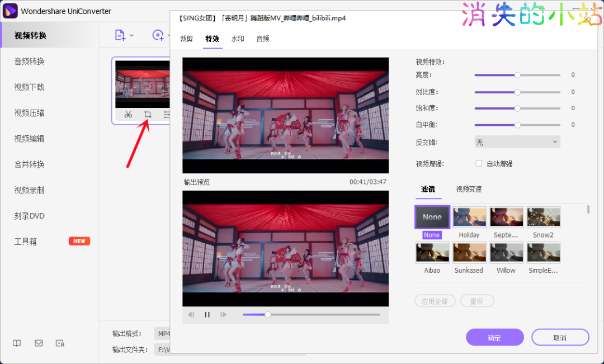The image size is (604, 364).
Task: Open 音频转换 in the sidebar
Action: [29, 62]
